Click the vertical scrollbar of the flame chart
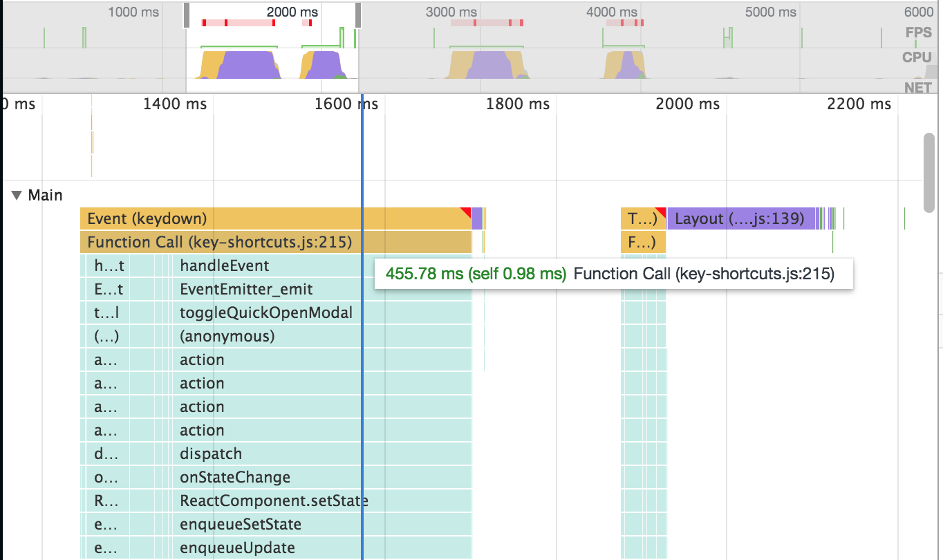Image resolution: width=943 pixels, height=560 pixels. click(x=929, y=172)
